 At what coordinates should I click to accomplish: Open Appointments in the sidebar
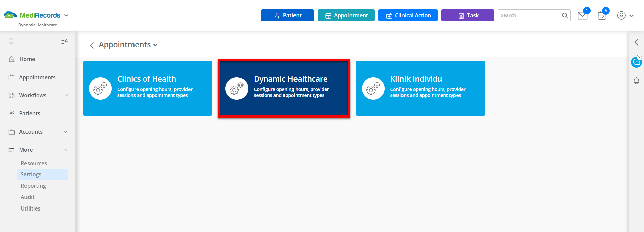(x=38, y=77)
